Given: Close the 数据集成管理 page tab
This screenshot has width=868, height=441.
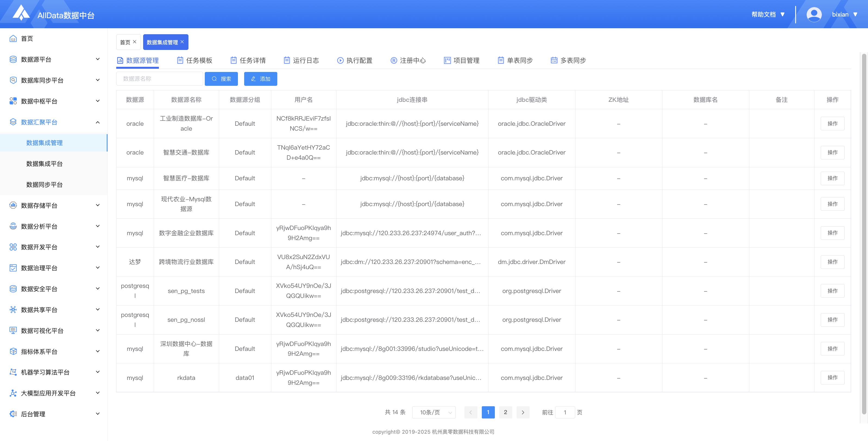Looking at the screenshot, I should 182,42.
